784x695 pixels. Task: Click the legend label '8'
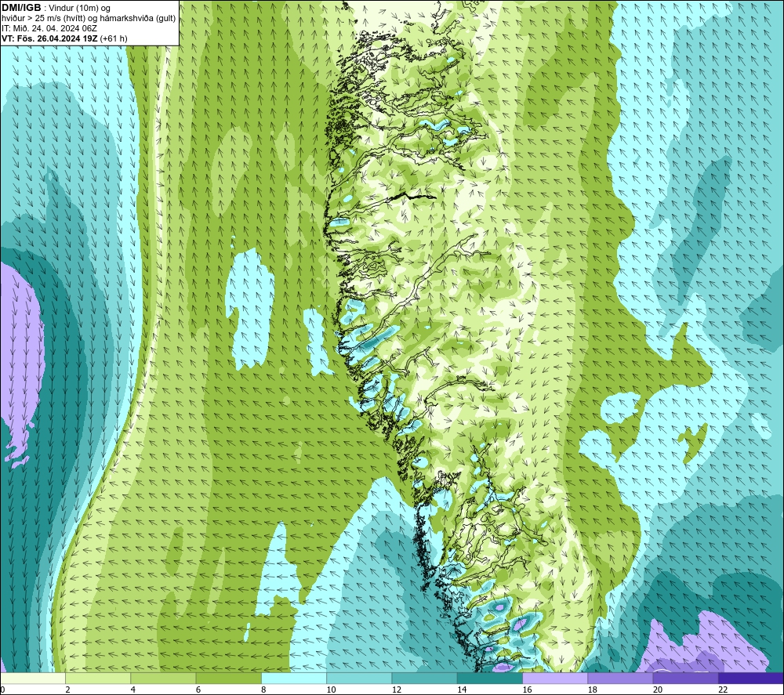coord(263,690)
